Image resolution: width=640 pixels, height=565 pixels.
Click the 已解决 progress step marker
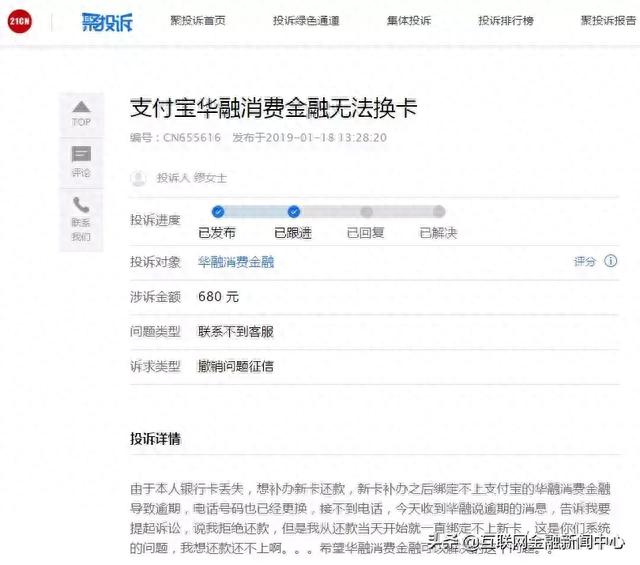[x=439, y=211]
